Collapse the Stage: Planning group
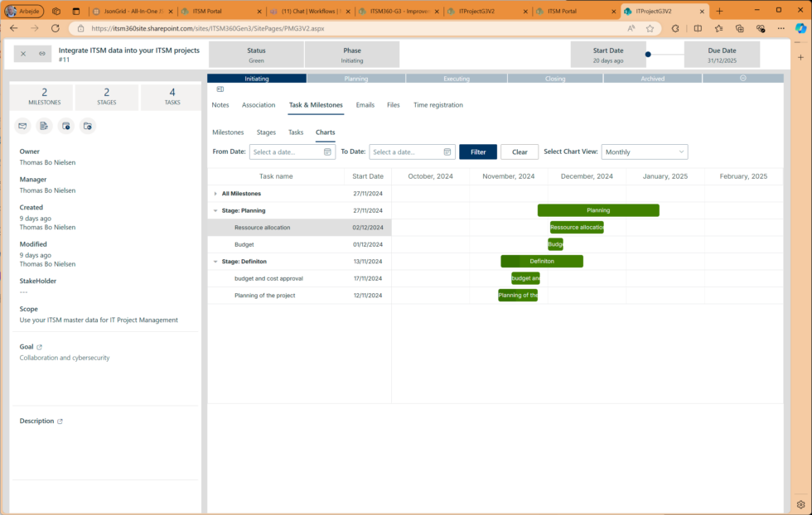This screenshot has width=812, height=515. pos(214,210)
